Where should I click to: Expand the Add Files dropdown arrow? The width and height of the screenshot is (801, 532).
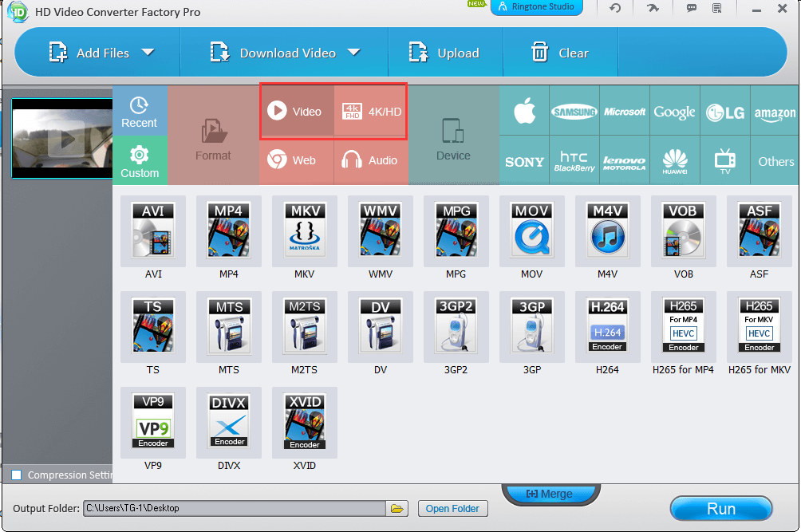click(x=148, y=53)
